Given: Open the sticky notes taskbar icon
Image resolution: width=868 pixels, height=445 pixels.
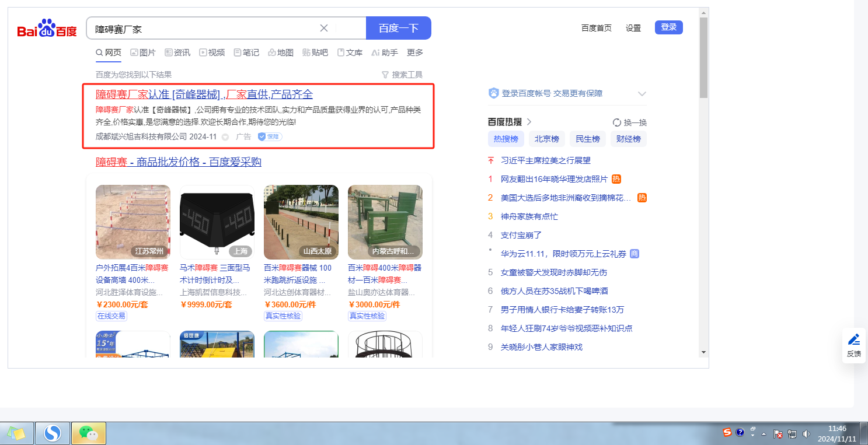Looking at the screenshot, I should pyautogui.click(x=16, y=433).
